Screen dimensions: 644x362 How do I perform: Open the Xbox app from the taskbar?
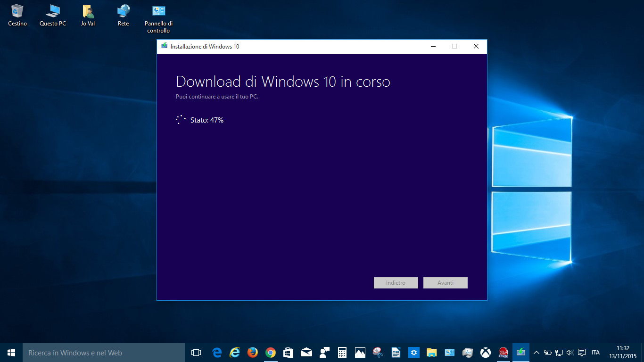486,353
